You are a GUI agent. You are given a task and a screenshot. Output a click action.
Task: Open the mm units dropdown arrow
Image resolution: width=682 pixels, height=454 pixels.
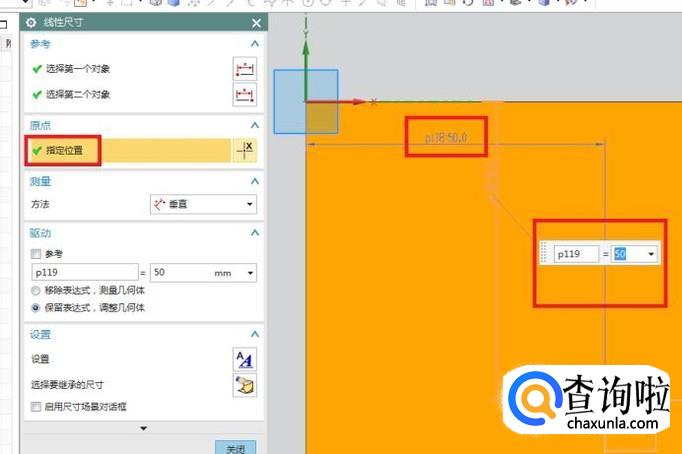click(x=250, y=273)
